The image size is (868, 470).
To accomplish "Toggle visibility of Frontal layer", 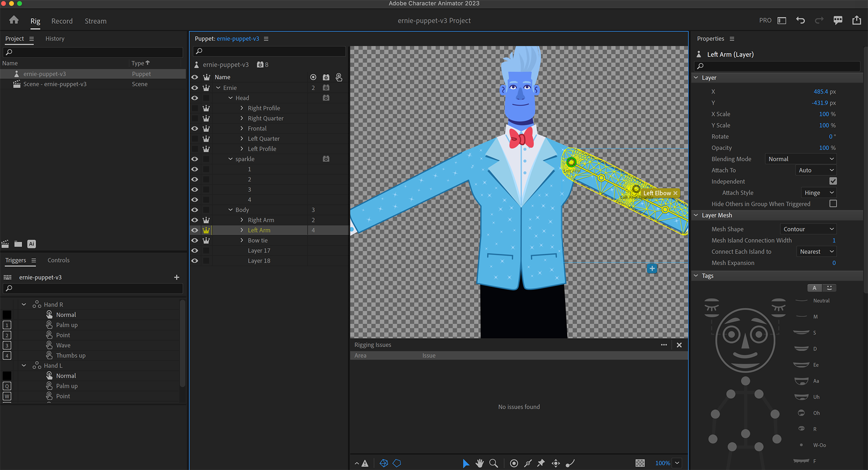I will pyautogui.click(x=195, y=128).
